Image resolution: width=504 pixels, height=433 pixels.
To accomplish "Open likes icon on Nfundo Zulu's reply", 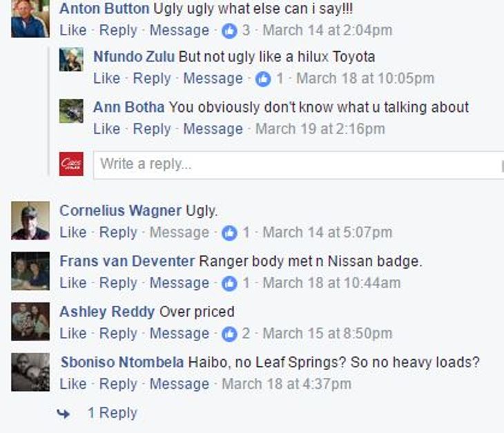I will coord(263,79).
